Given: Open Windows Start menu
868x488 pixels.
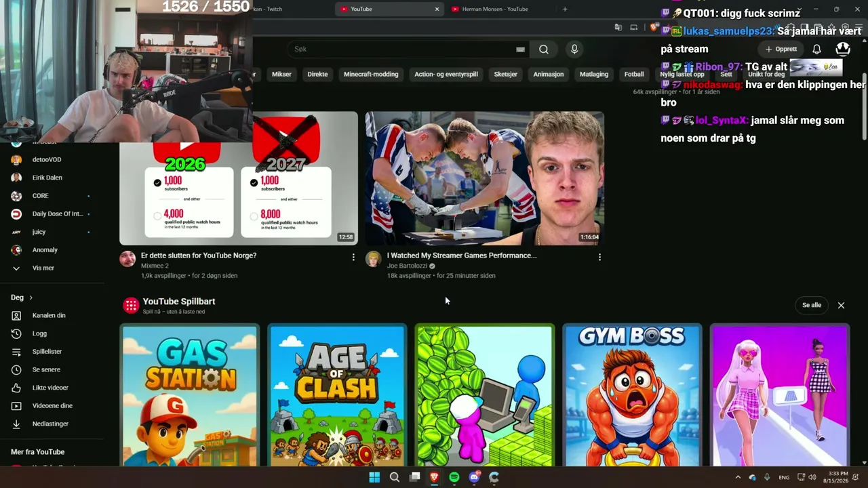Looking at the screenshot, I should (x=374, y=477).
